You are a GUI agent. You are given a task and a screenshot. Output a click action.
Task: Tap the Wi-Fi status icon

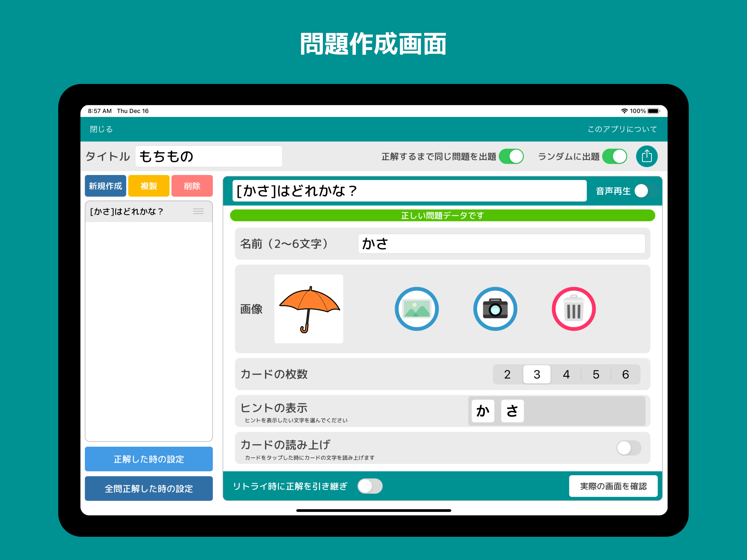624,111
